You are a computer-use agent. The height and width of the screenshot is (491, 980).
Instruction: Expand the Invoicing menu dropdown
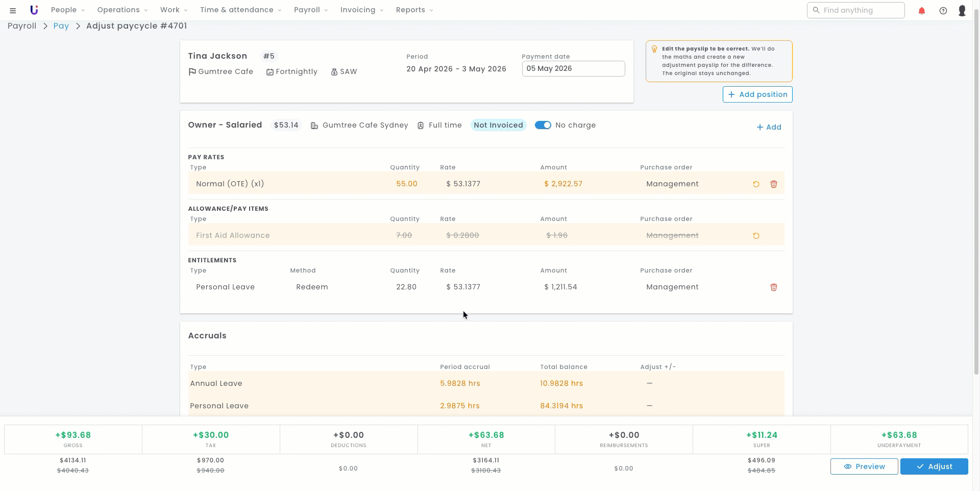pos(362,10)
